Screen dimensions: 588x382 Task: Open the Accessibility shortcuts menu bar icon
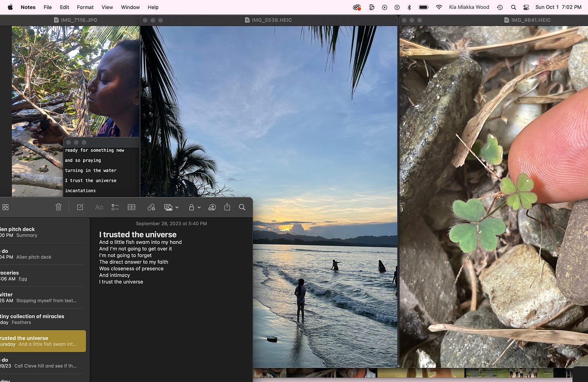[x=397, y=7]
